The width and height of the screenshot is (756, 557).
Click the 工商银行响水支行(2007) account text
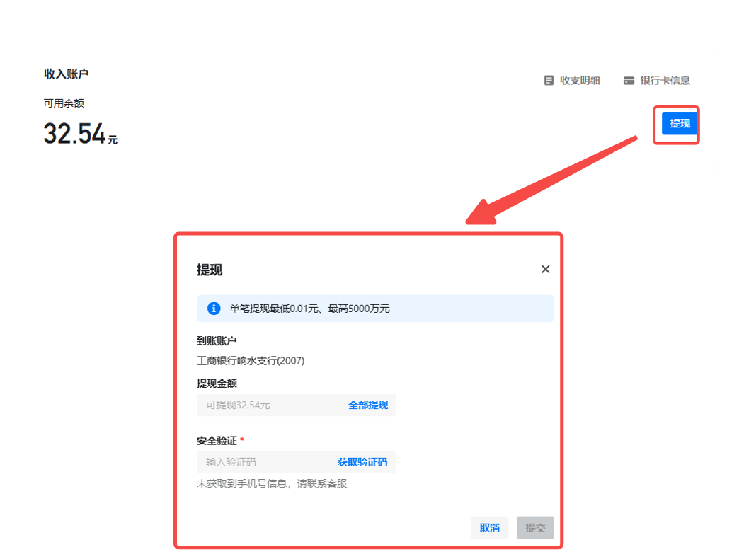tap(251, 361)
